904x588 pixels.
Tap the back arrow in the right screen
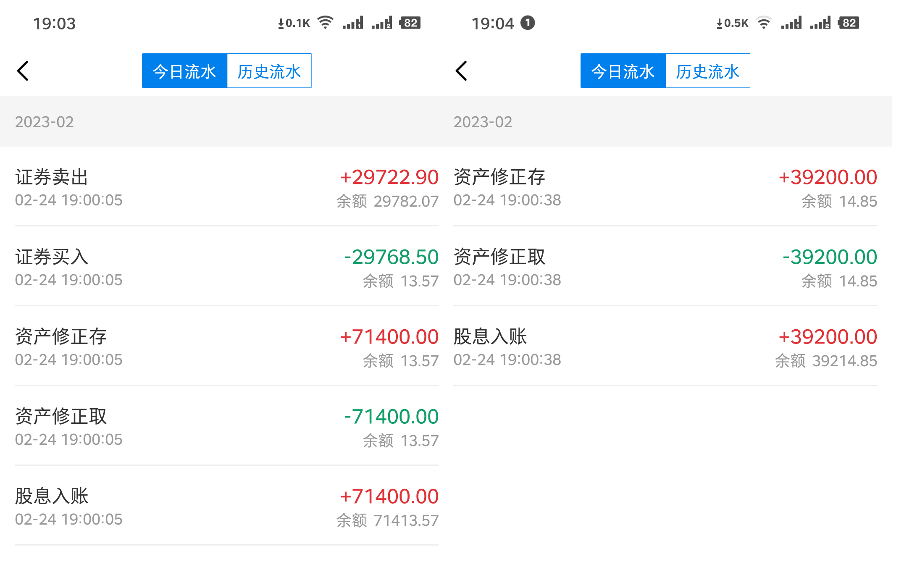[461, 71]
